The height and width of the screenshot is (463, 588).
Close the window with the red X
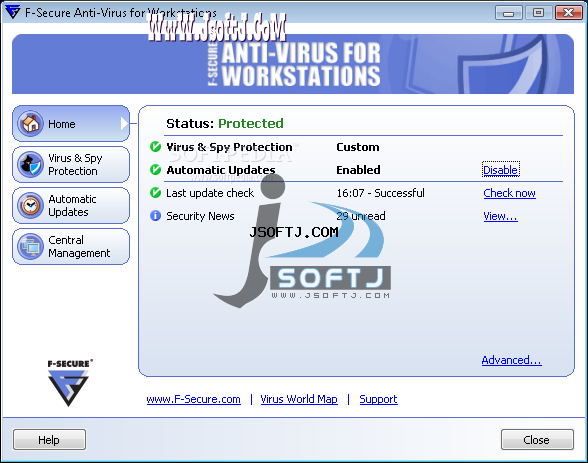568,13
